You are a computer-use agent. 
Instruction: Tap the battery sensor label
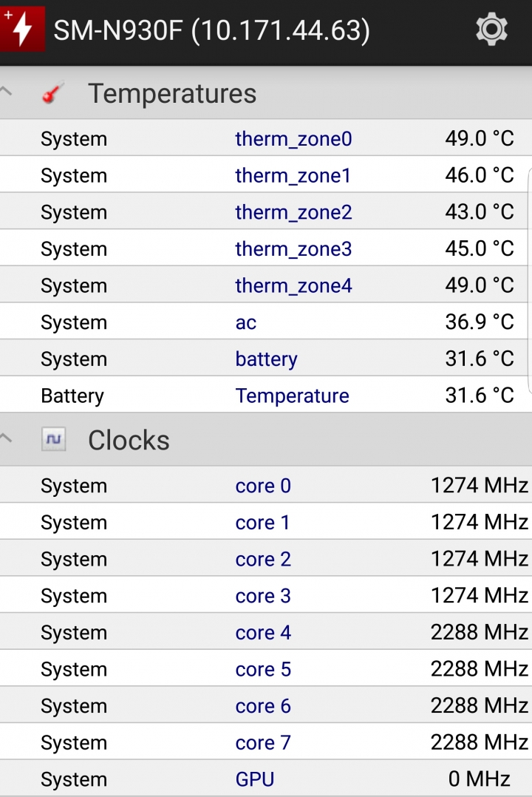266,359
